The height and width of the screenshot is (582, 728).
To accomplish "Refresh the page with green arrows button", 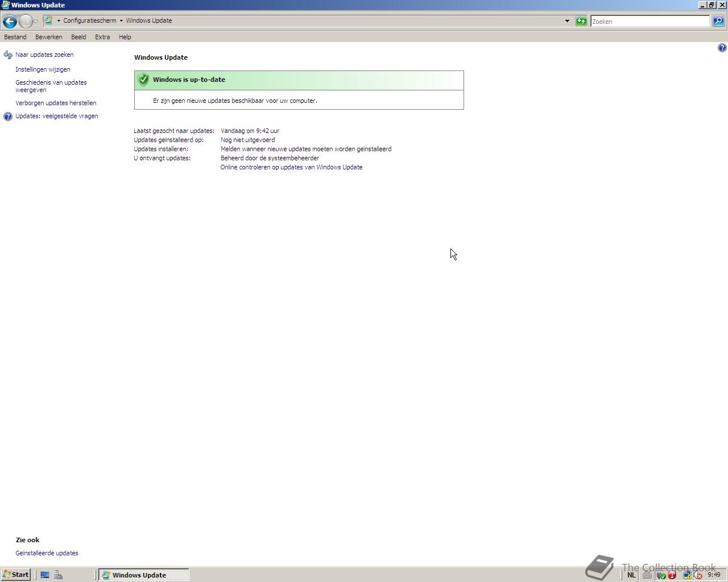I will (581, 21).
